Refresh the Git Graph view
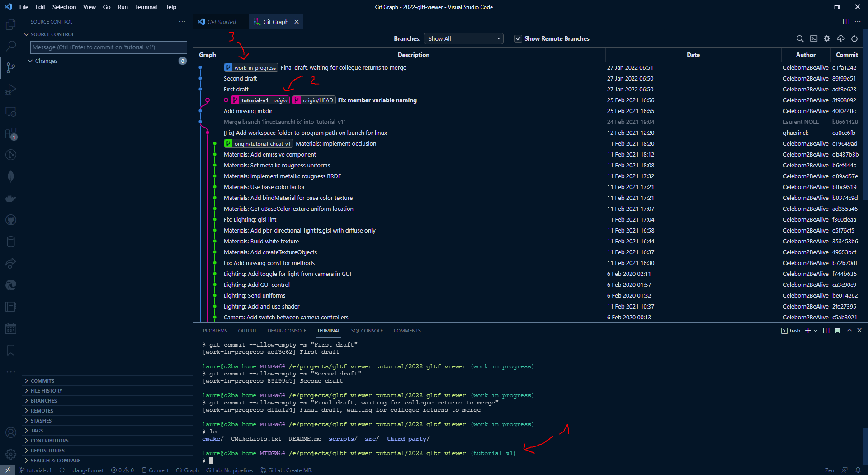 pos(854,39)
